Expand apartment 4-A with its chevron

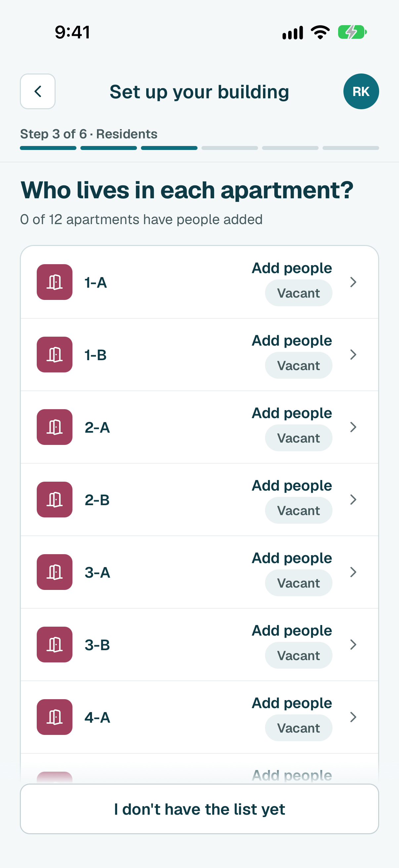click(353, 717)
